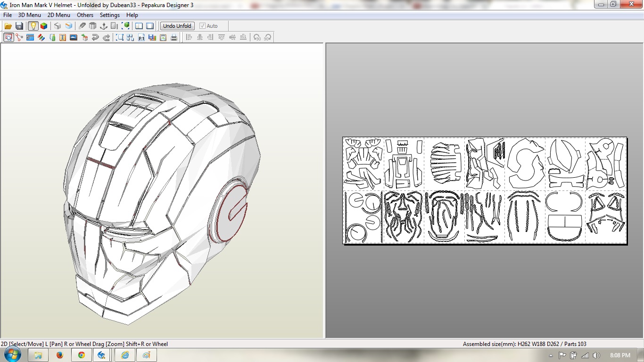Toggle the Auto checkbox
This screenshot has width=644, height=362.
(x=208, y=26)
